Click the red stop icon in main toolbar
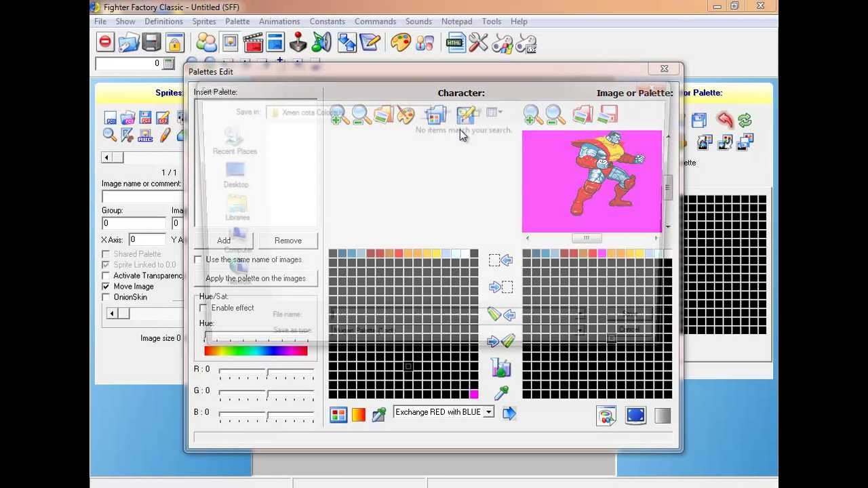This screenshot has height=488, width=868. 105,43
